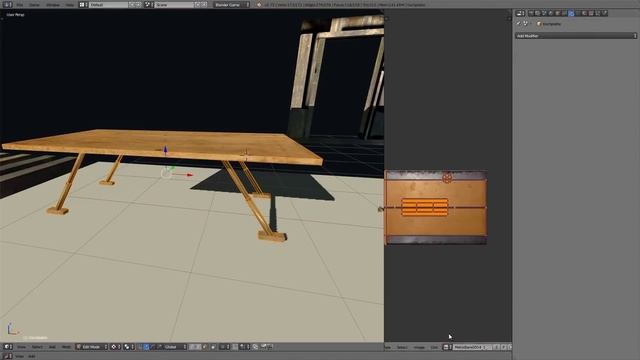Open the 3D viewport Select menu

click(x=37, y=347)
